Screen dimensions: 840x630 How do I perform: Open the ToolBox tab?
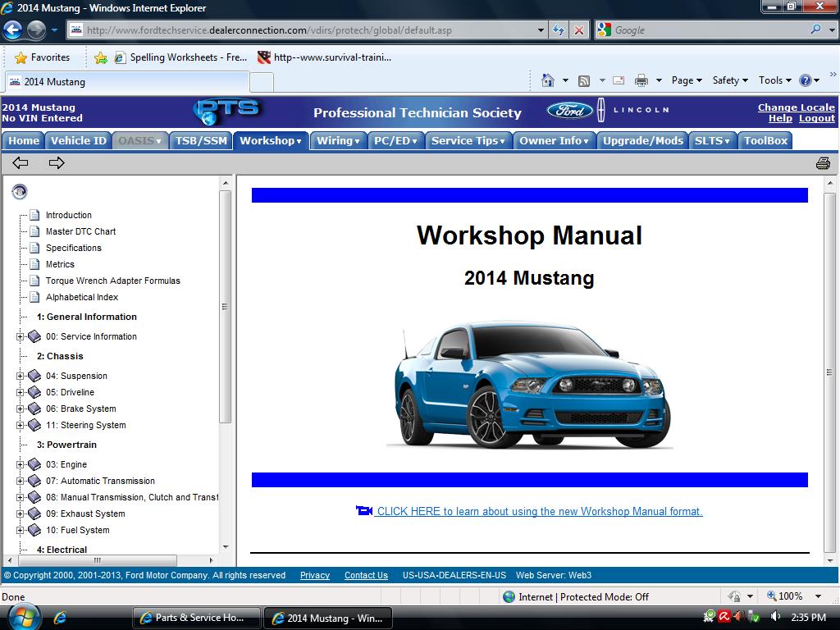[765, 141]
